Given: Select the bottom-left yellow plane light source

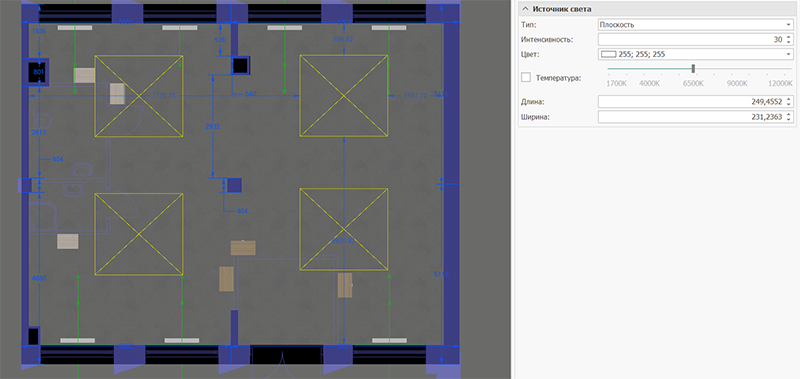Looking at the screenshot, I should tap(139, 234).
